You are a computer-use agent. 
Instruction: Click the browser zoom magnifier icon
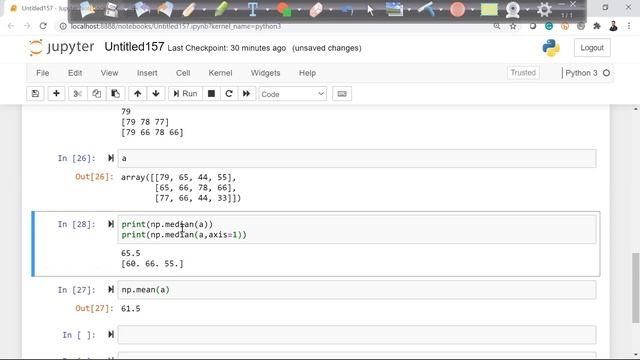[x=497, y=26]
